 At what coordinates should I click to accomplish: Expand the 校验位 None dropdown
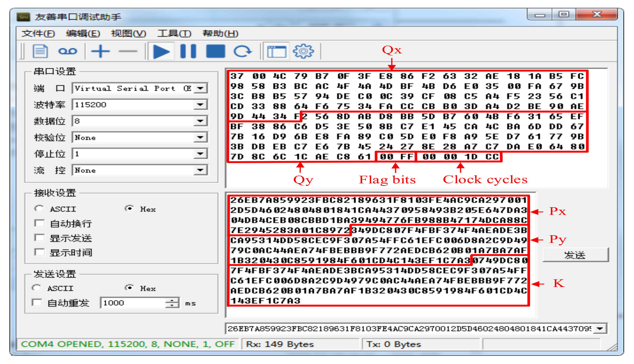200,137
